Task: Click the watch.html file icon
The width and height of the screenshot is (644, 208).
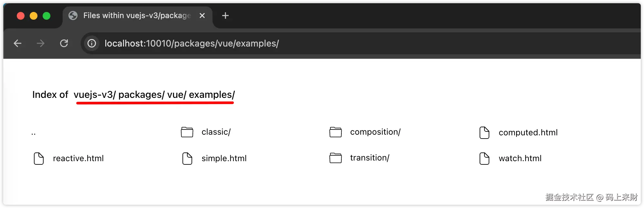Action: pyautogui.click(x=484, y=158)
